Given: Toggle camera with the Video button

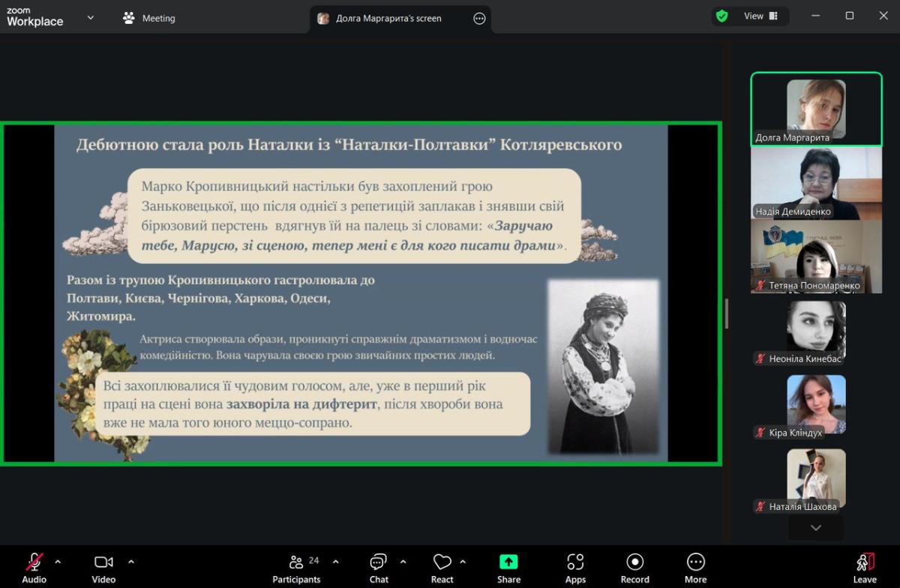Looking at the screenshot, I should pyautogui.click(x=103, y=568).
